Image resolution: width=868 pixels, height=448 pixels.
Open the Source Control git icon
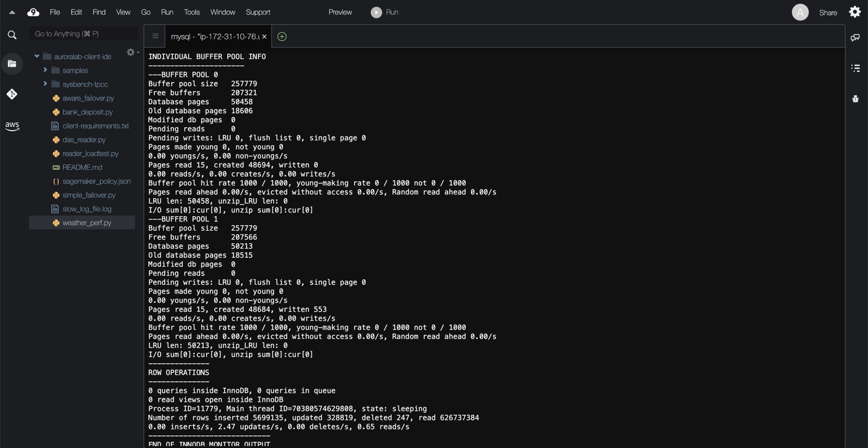click(12, 94)
